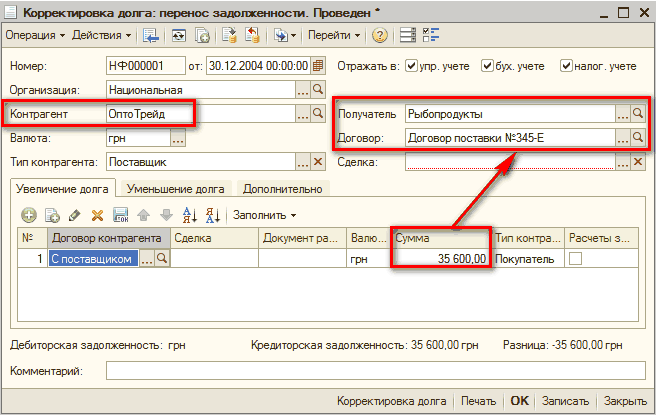This screenshot has height=415, width=656.
Task: Toggle the налог. учете checkbox
Action: pyautogui.click(x=566, y=66)
